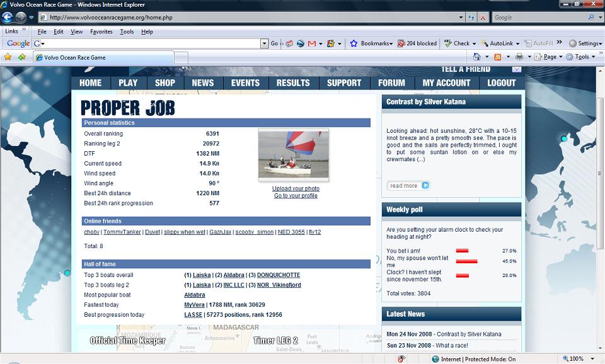Image resolution: width=605 pixels, height=364 pixels.
Task: Click the Go to your profile link
Action: (296, 195)
